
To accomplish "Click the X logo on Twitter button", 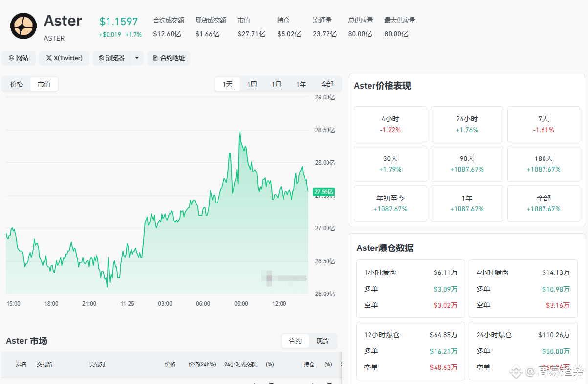I will (x=49, y=58).
